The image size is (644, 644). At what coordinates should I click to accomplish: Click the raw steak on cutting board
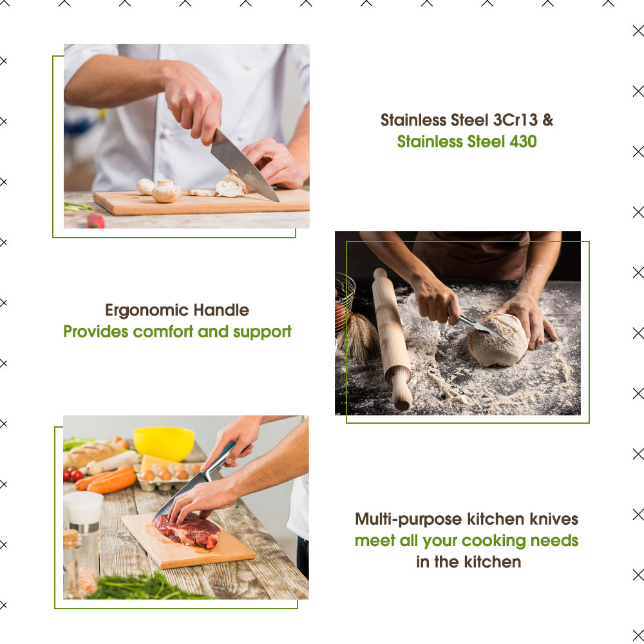click(188, 530)
